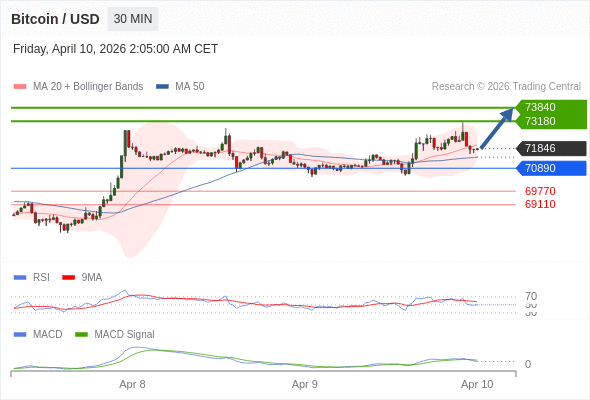
Task: Click the Apr 8 date axis label
Action: click(x=132, y=385)
